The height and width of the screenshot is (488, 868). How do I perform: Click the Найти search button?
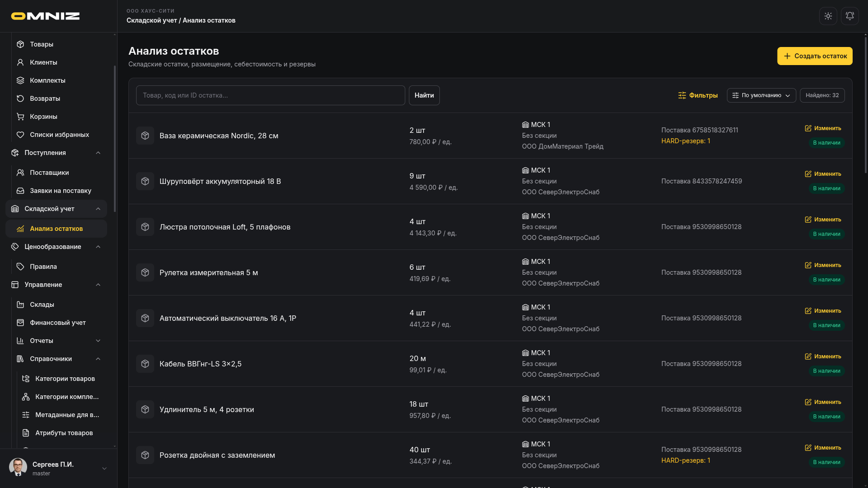pyautogui.click(x=424, y=95)
